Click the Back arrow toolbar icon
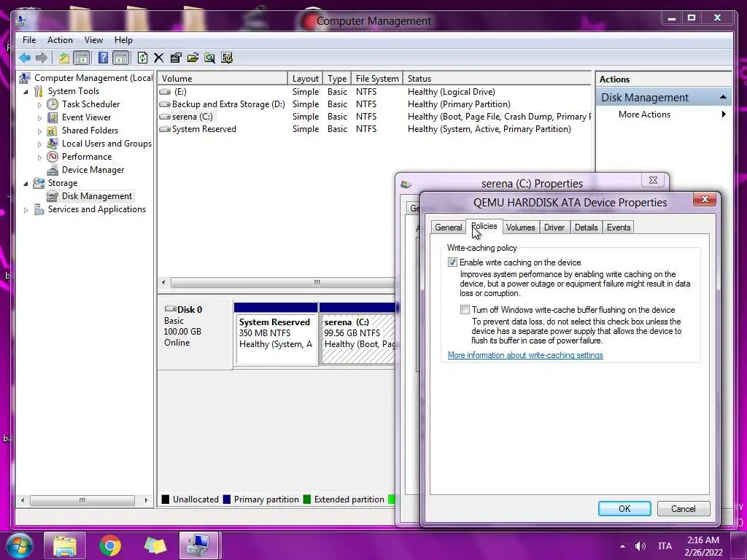Viewport: 747px width, 560px height. (x=25, y=58)
